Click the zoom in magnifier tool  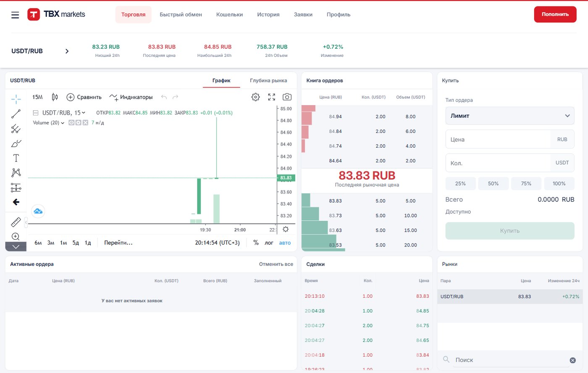16,236
